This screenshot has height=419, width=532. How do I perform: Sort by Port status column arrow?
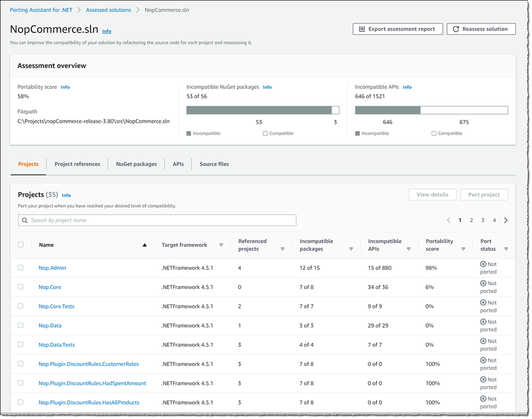coord(506,249)
